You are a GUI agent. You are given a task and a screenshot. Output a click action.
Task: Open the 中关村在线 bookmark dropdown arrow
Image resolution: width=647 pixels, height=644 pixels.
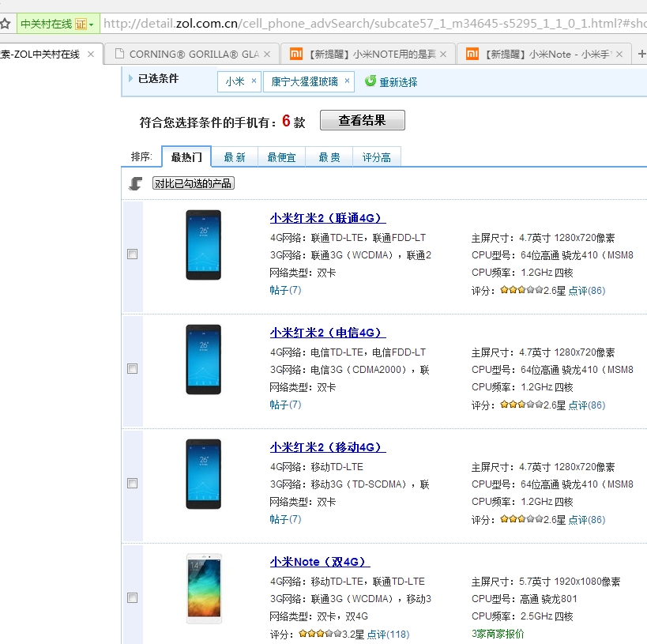(x=89, y=24)
